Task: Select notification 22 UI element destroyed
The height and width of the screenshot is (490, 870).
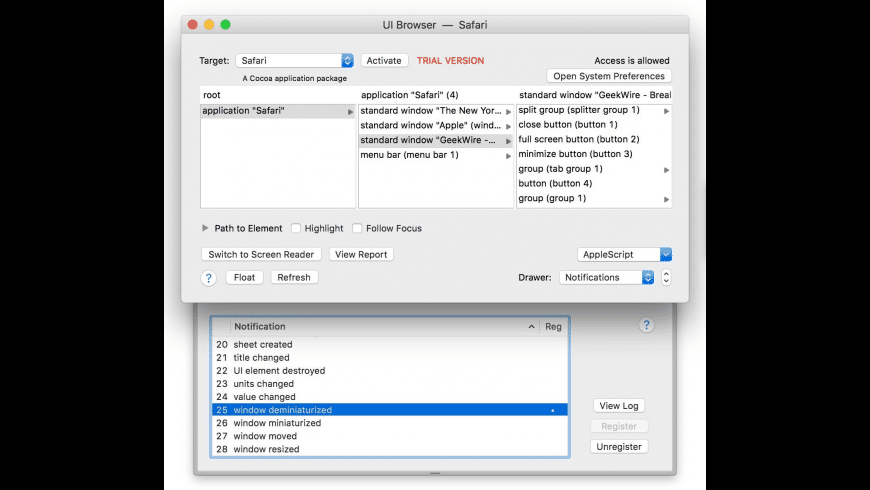Action: click(390, 371)
